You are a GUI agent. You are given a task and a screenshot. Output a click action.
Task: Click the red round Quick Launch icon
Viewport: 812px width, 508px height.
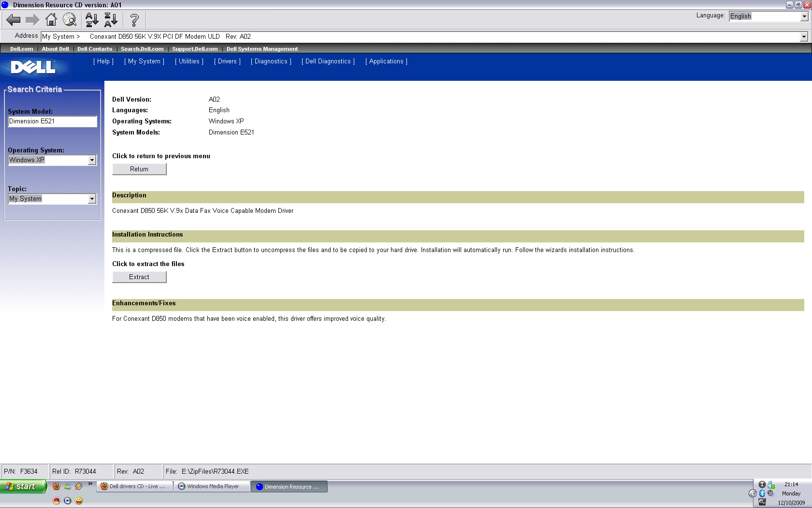(57, 501)
